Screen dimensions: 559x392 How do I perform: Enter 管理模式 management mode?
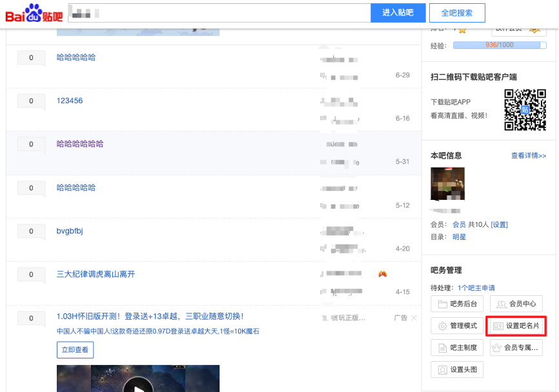[x=457, y=326]
